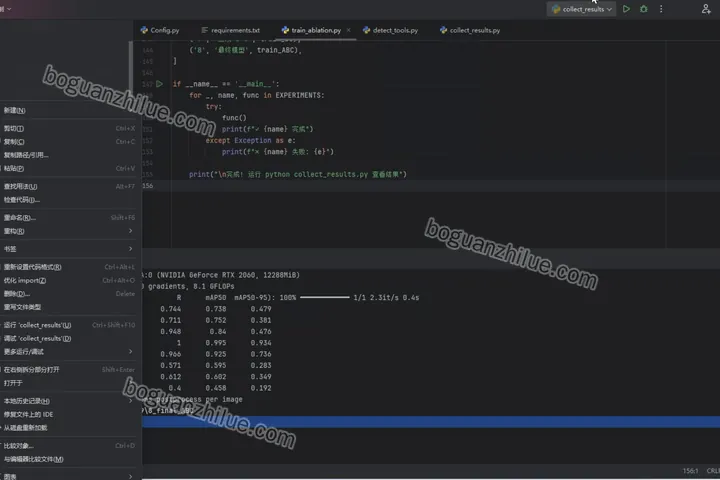Select the 检查代码... menu entry
This screenshot has width=720, height=480.
(x=69, y=200)
